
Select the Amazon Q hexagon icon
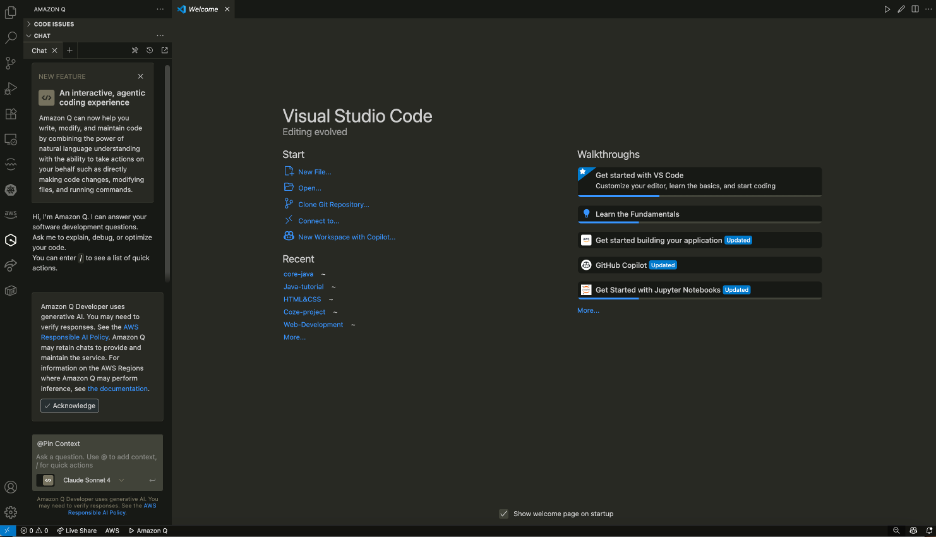(x=11, y=240)
